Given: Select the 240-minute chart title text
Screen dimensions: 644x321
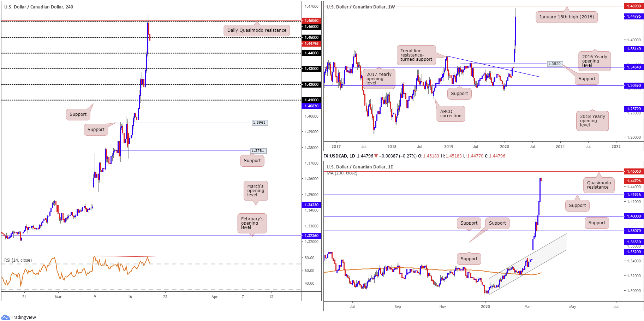Looking at the screenshot, I should pyautogui.click(x=39, y=7).
